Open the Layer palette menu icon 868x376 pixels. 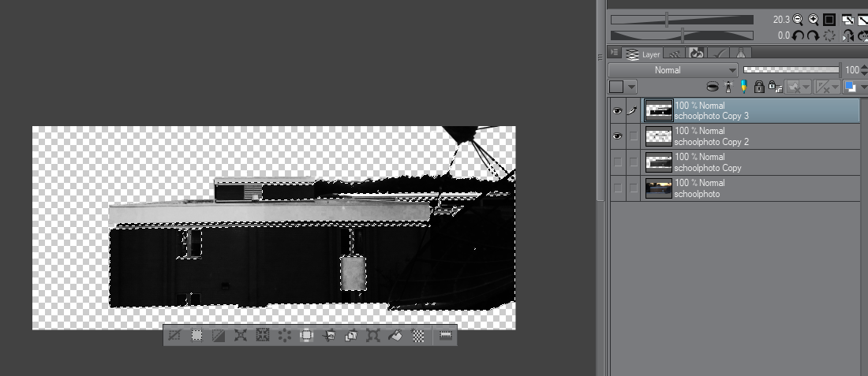click(615, 53)
